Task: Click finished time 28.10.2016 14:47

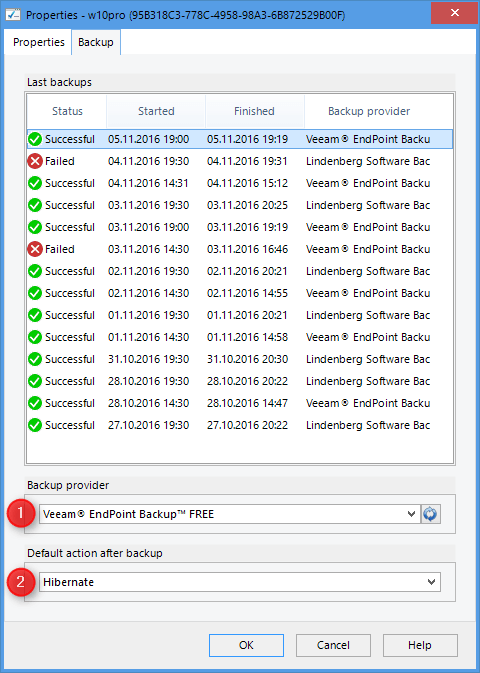Action: point(248,403)
